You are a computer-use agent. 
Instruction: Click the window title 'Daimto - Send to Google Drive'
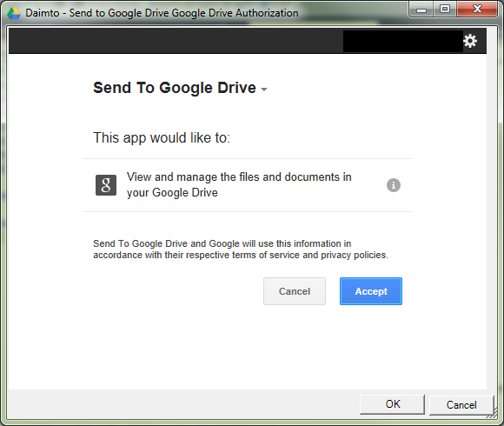162,13
